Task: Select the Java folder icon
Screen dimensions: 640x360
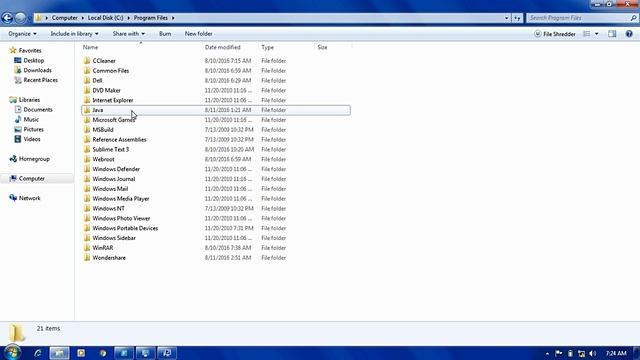Action: [87, 110]
